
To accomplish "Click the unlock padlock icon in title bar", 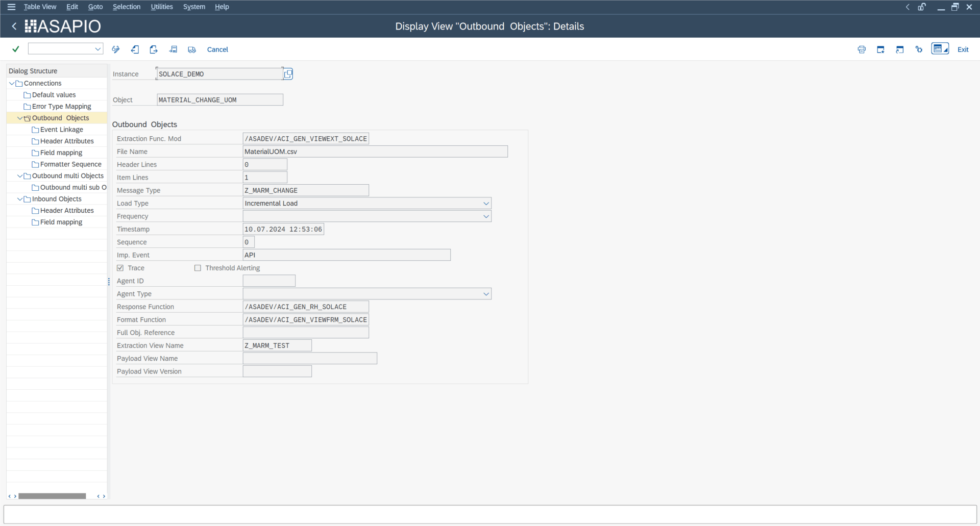I will pyautogui.click(x=922, y=7).
